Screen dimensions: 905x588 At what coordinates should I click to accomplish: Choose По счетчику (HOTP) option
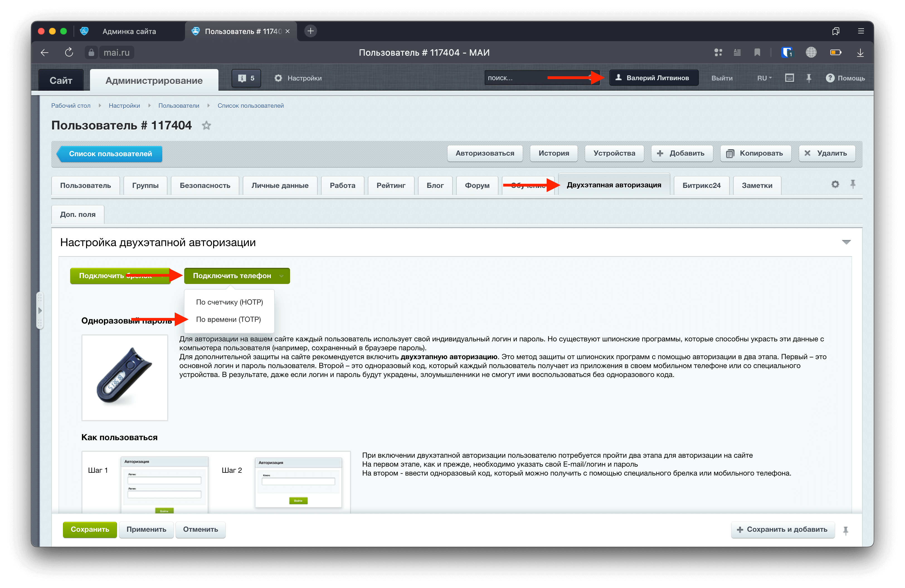pyautogui.click(x=229, y=302)
